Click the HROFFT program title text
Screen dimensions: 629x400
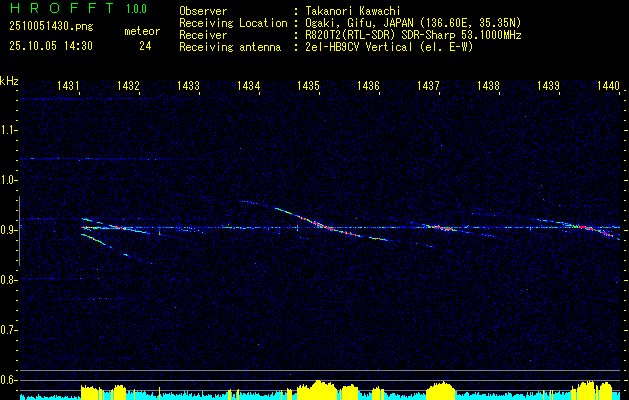62,8
